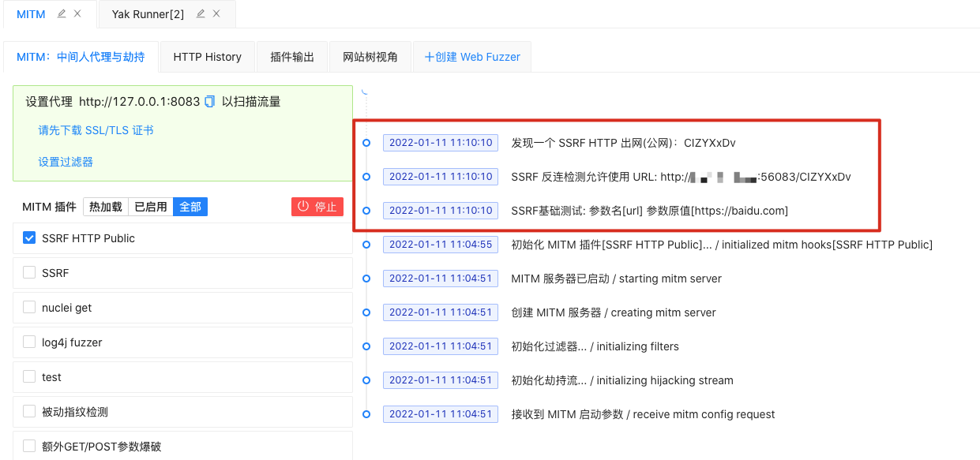Click the 请先下载 SSL/TLS 证书 link
Screen dimensions: 980x460
96,131
